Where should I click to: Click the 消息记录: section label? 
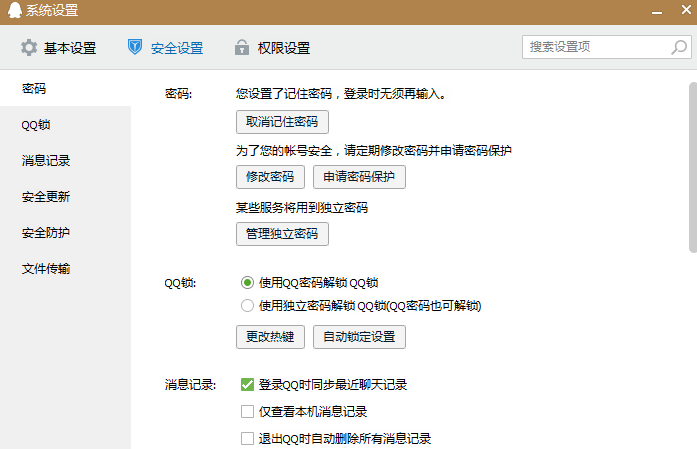pos(190,385)
